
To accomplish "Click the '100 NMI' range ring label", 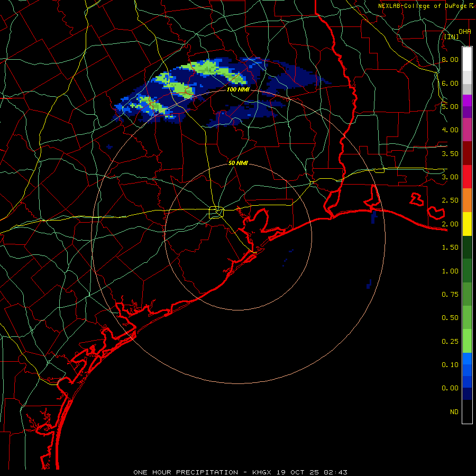I will pyautogui.click(x=238, y=89).
